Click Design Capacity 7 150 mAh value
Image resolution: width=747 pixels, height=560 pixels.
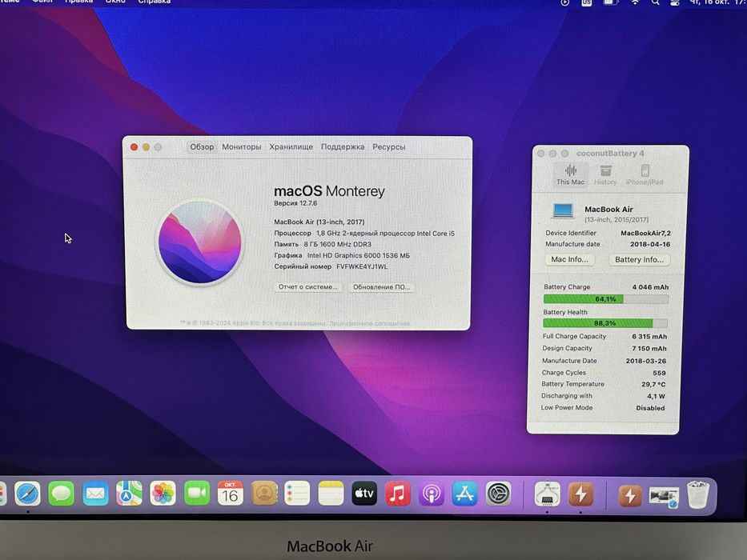649,349
